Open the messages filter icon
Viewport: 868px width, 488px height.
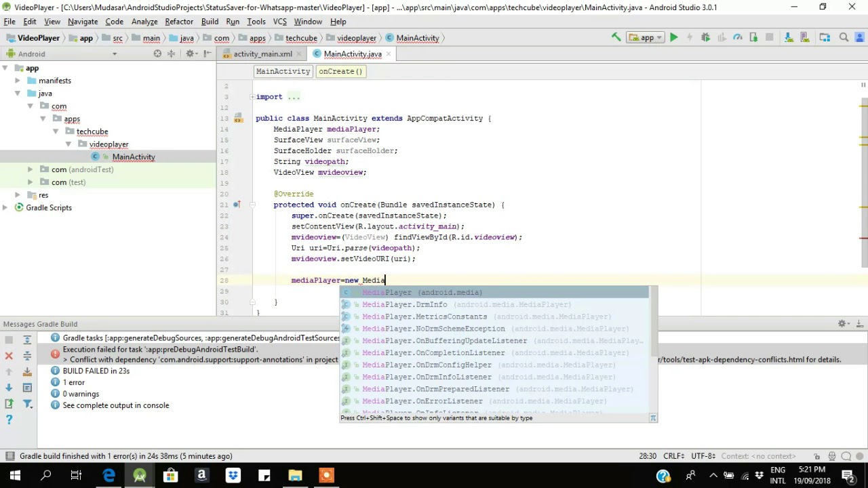click(27, 404)
